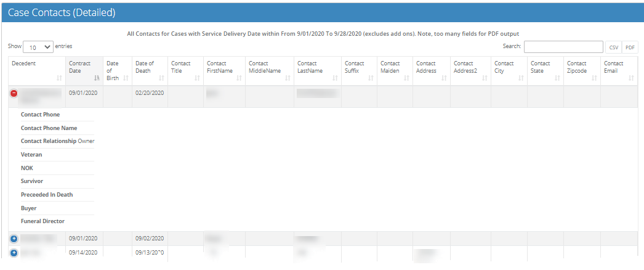Expand the 09/02/2020 death date row
644x270 pixels.
[14, 239]
